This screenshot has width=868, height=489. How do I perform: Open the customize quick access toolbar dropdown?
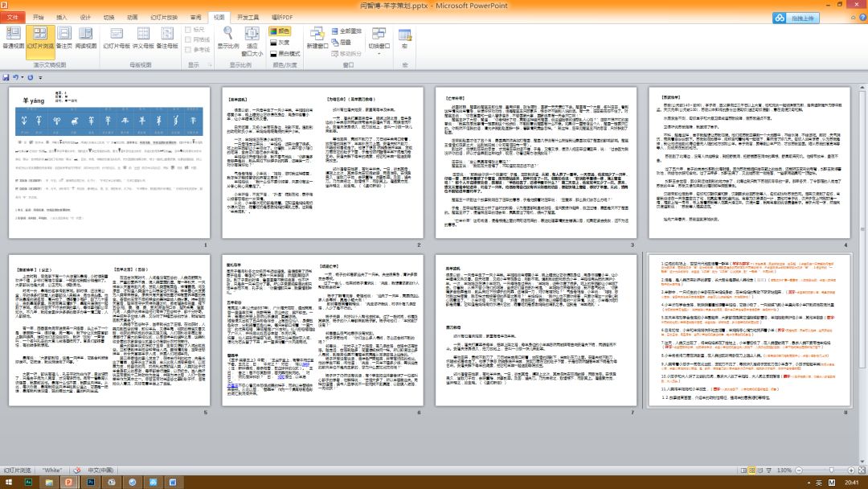(x=41, y=77)
